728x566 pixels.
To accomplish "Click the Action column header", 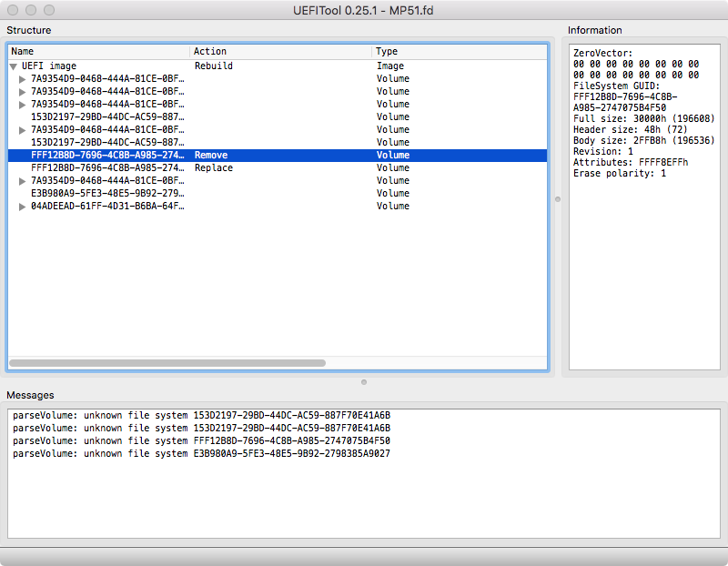I will pyautogui.click(x=281, y=52).
